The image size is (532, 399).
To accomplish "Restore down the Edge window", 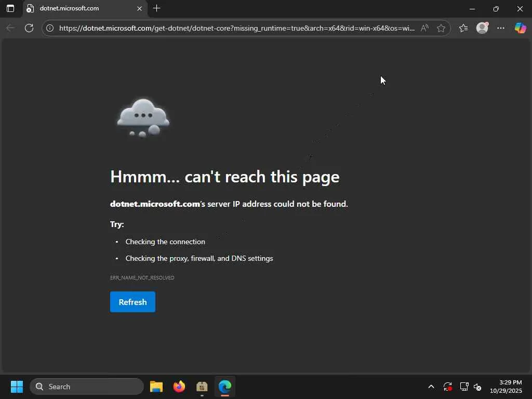I will [496, 9].
